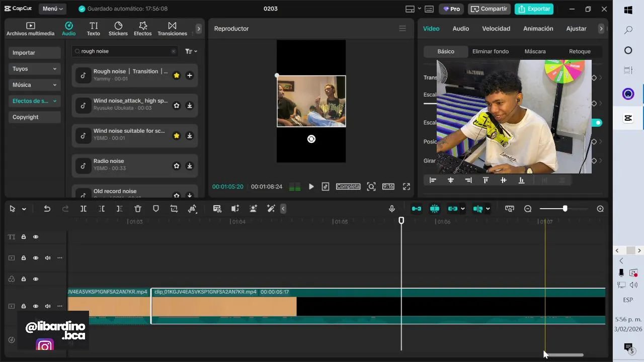Screen dimensions: 644x362
Task: Open the 9:16 aspect ratio selector
Action: coord(388,187)
